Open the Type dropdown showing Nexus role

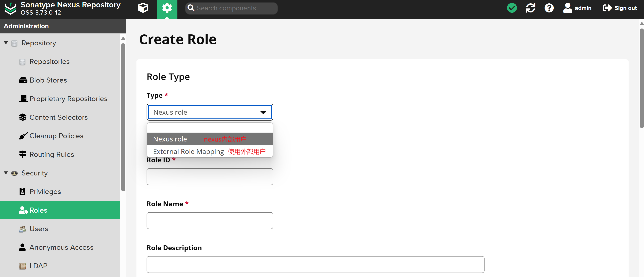(x=210, y=112)
